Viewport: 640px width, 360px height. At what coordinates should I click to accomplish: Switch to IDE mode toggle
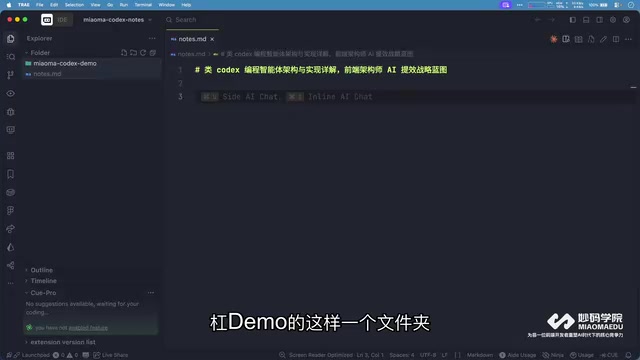pos(62,20)
